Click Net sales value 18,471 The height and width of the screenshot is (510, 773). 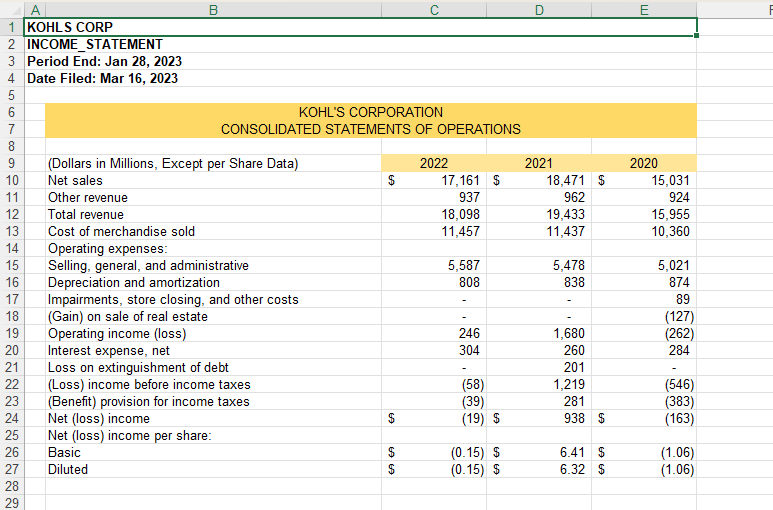coord(565,180)
